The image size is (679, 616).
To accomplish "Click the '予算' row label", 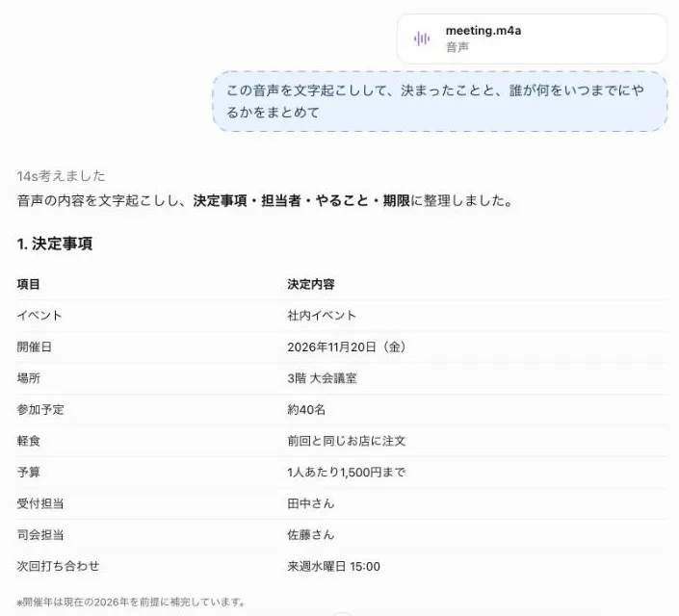I will tap(29, 472).
